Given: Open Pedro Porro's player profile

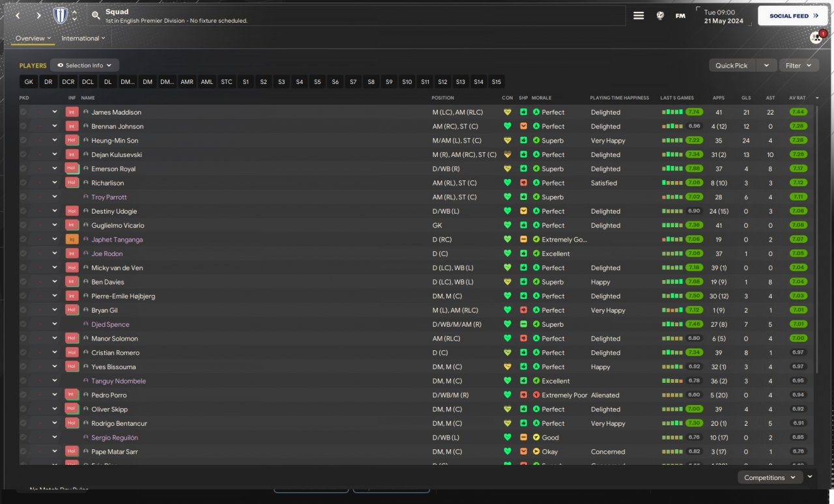Looking at the screenshot, I should coord(109,395).
